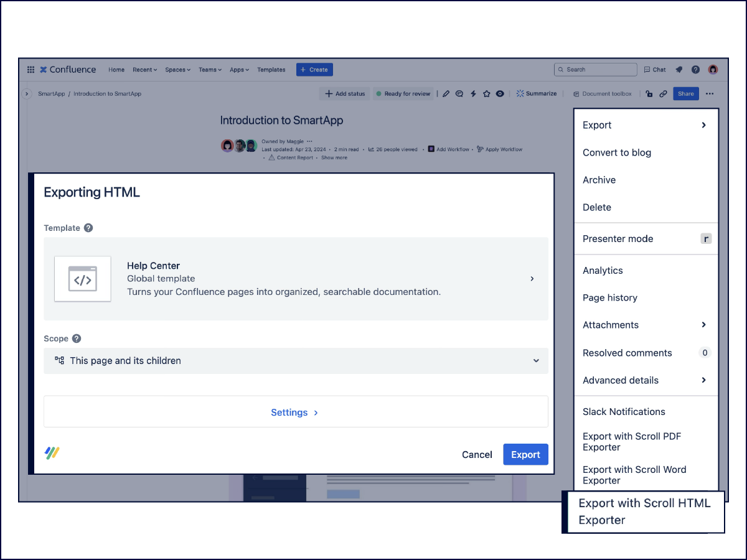Image resolution: width=747 pixels, height=560 pixels.
Task: Copy the page link icon
Action: [664, 94]
